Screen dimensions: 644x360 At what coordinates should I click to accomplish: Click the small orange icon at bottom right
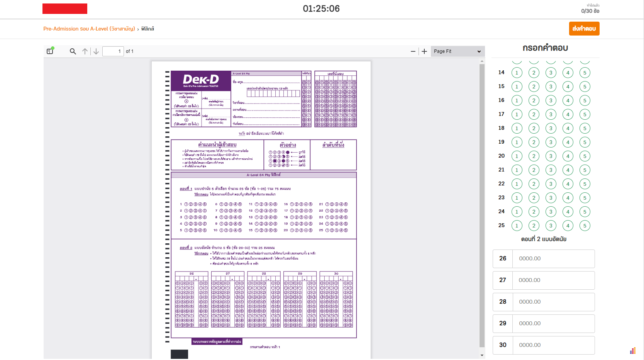(632, 351)
